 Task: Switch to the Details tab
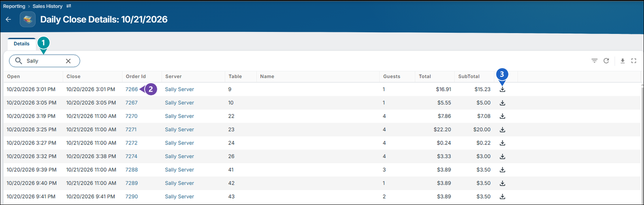pyautogui.click(x=22, y=44)
